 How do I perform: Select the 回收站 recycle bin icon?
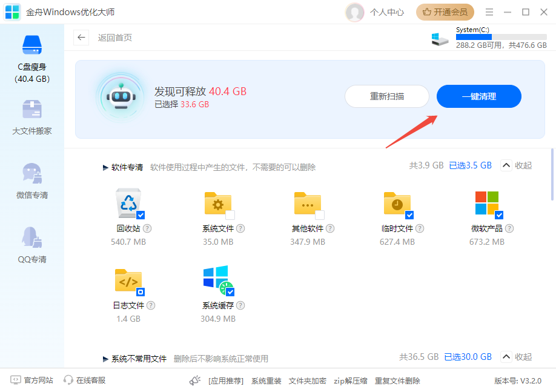128,204
